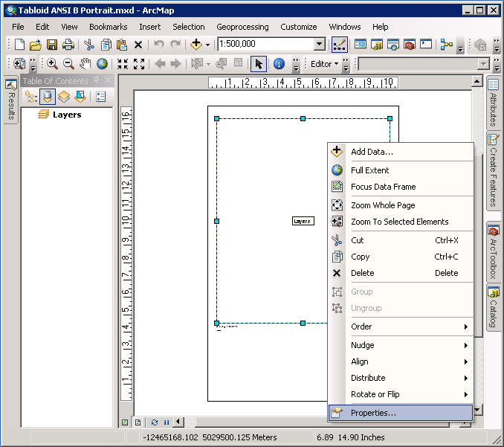Save the map document
The width and height of the screenshot is (504, 447).
pyautogui.click(x=52, y=45)
